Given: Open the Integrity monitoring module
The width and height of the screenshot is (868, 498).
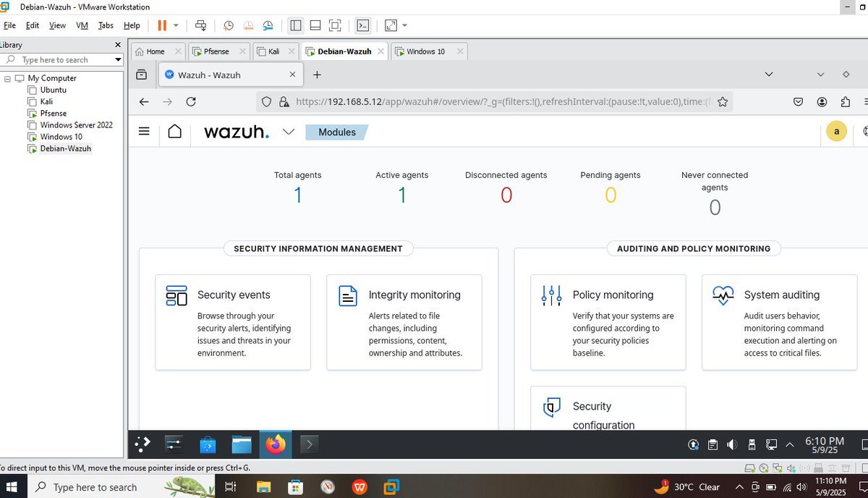Looking at the screenshot, I should click(404, 322).
